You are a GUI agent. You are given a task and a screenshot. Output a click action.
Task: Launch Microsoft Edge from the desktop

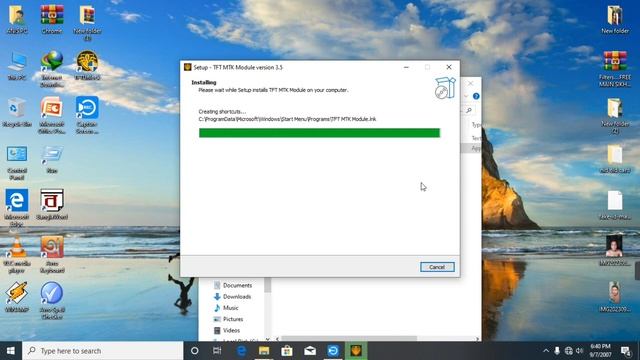click(x=17, y=208)
